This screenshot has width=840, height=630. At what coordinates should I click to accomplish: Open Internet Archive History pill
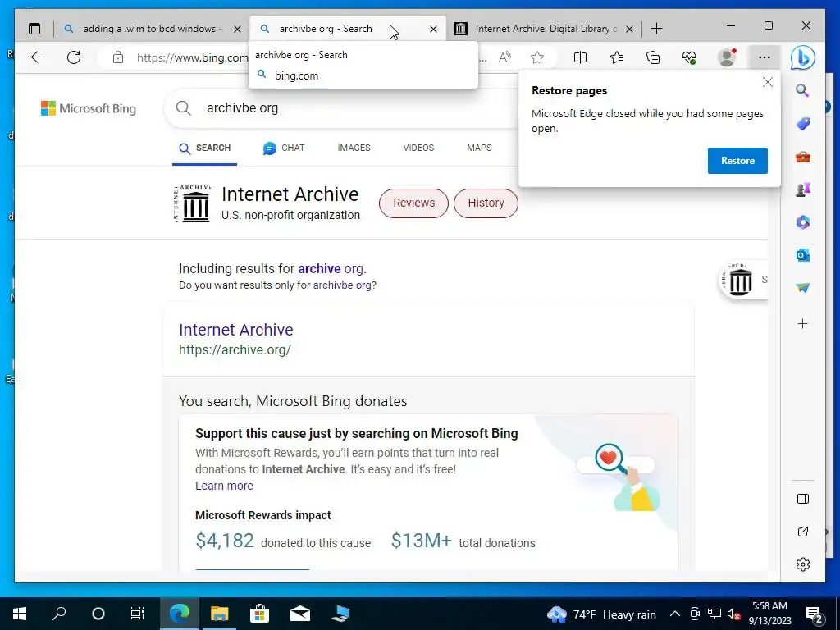[x=486, y=203]
